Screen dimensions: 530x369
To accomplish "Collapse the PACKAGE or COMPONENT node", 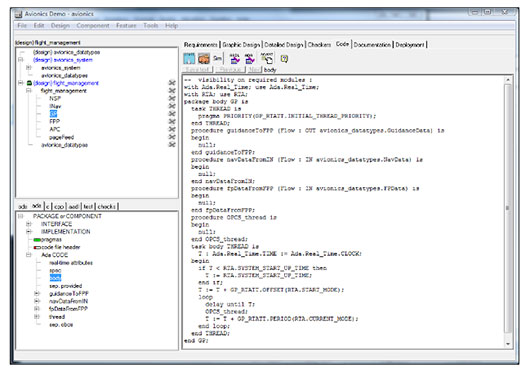I will point(21,216).
